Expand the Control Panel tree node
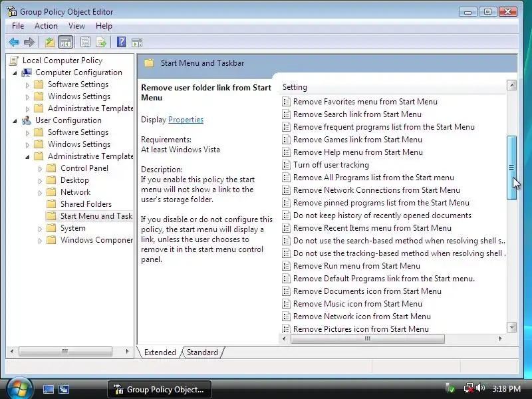Screen dimensions: 532x399 click(x=40, y=169)
